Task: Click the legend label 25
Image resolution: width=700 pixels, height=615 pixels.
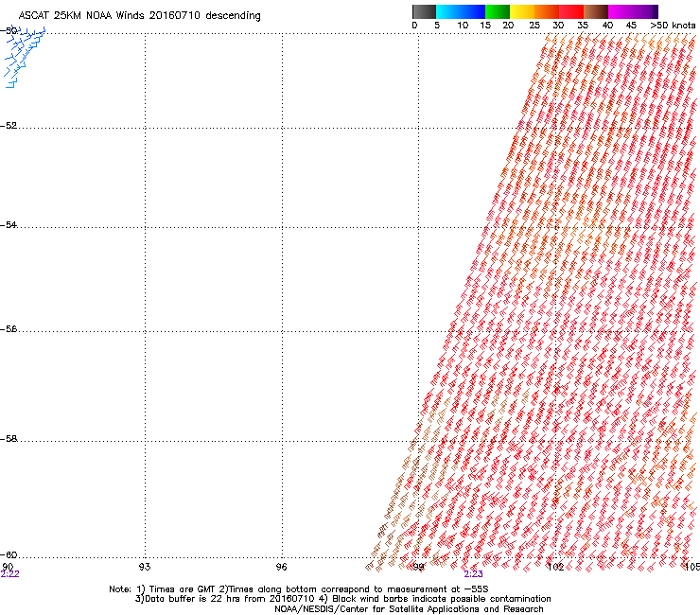Action: pyautogui.click(x=534, y=26)
